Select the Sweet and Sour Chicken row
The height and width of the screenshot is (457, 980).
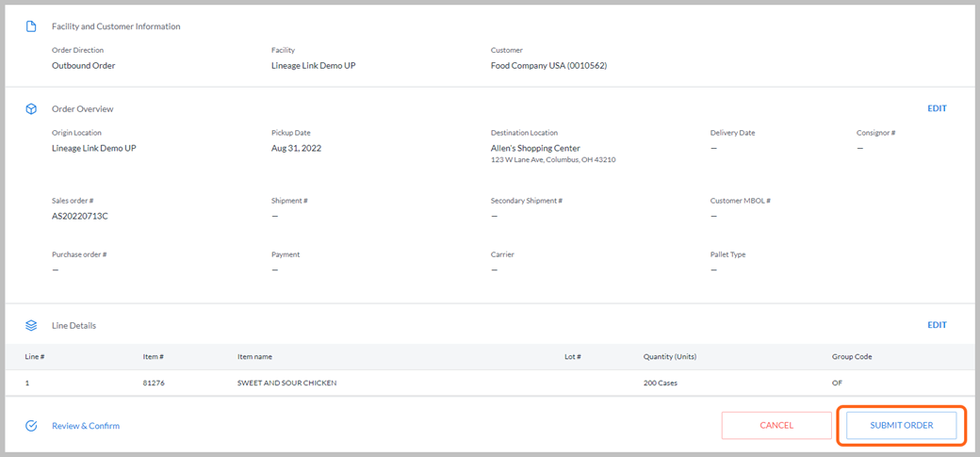(x=490, y=383)
